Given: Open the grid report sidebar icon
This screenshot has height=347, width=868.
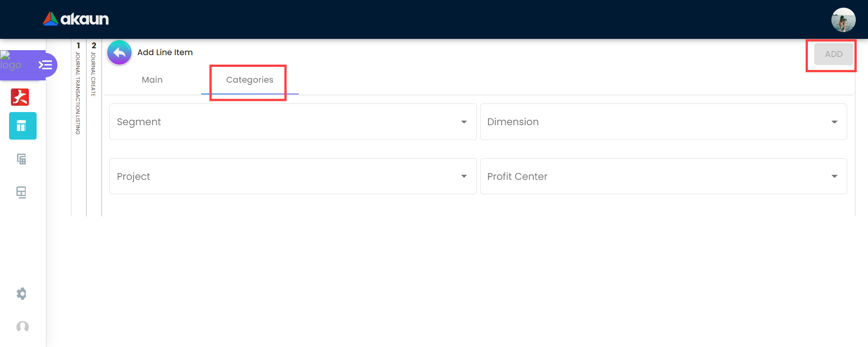Looking at the screenshot, I should (x=21, y=192).
